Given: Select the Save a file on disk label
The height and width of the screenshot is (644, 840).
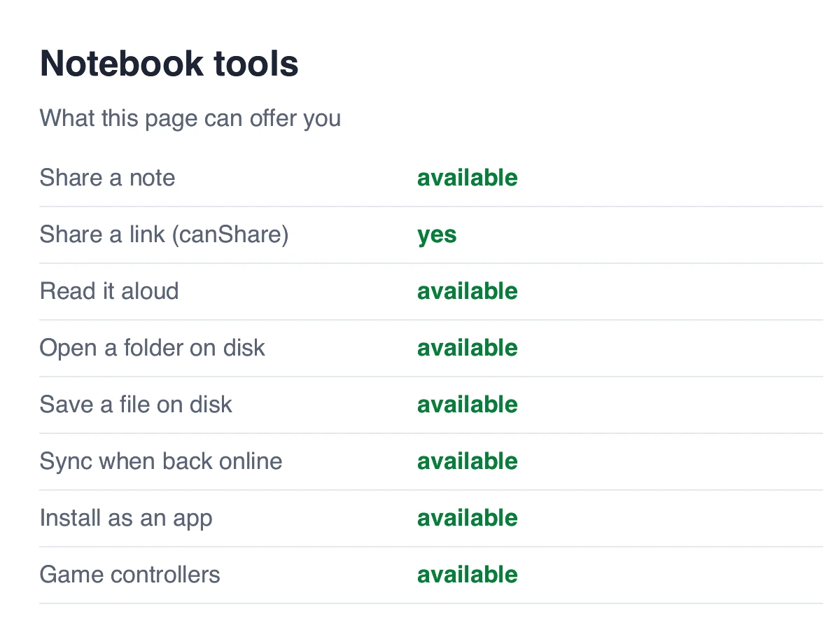Looking at the screenshot, I should pyautogui.click(x=136, y=405).
